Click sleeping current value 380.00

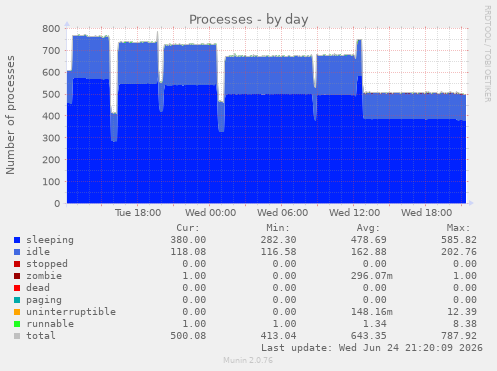188,240
